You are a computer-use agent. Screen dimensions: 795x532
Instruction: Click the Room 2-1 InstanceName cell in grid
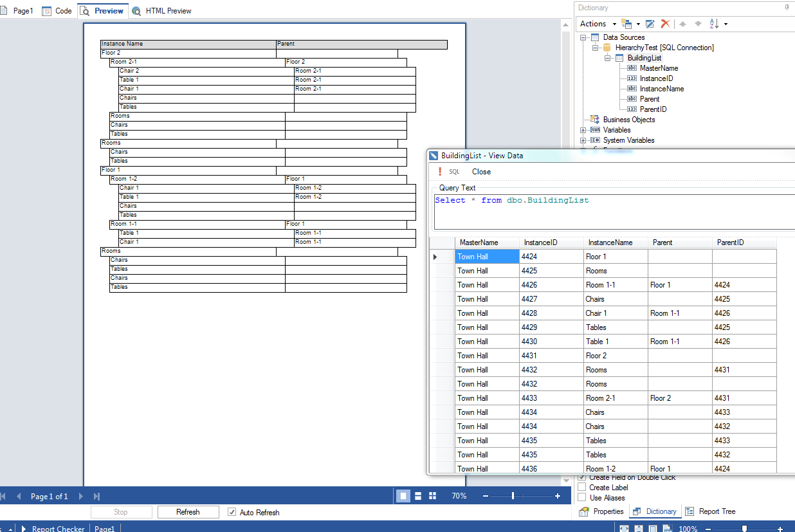click(x=616, y=398)
